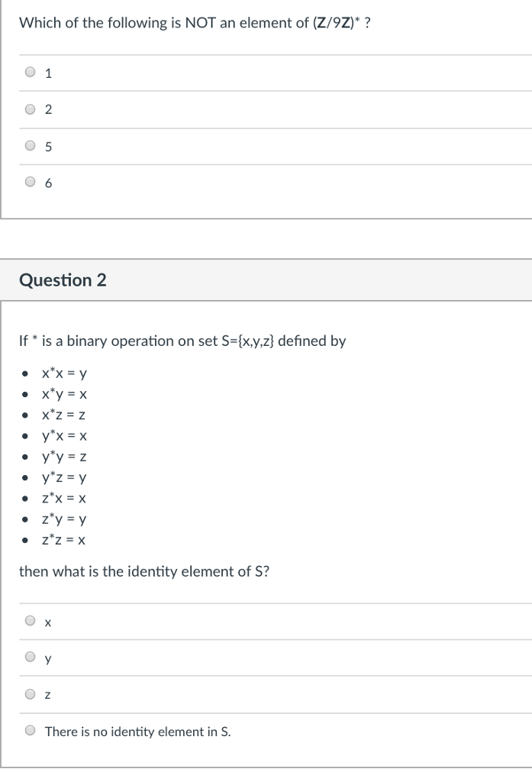
Task: Click the label text 'x' in Question 2
Action: tap(47, 622)
